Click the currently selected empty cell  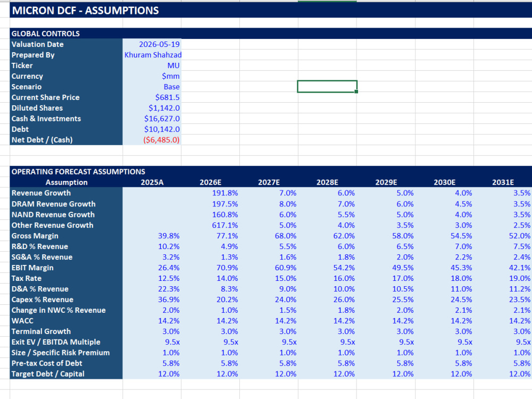[327, 87]
